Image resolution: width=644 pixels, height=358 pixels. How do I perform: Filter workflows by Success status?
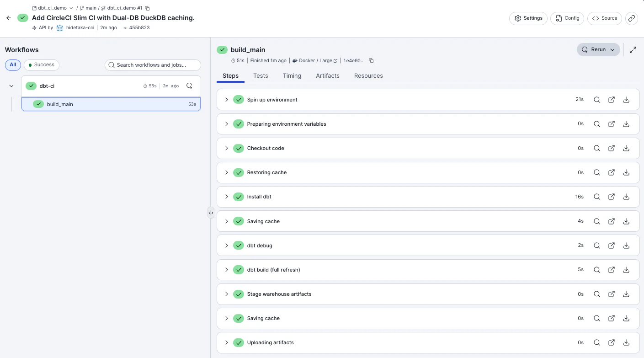tap(42, 65)
